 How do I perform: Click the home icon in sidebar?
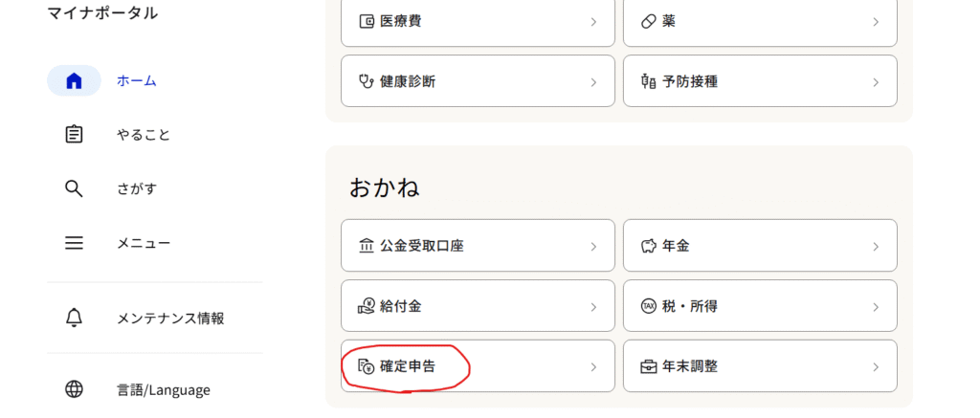coord(74,81)
